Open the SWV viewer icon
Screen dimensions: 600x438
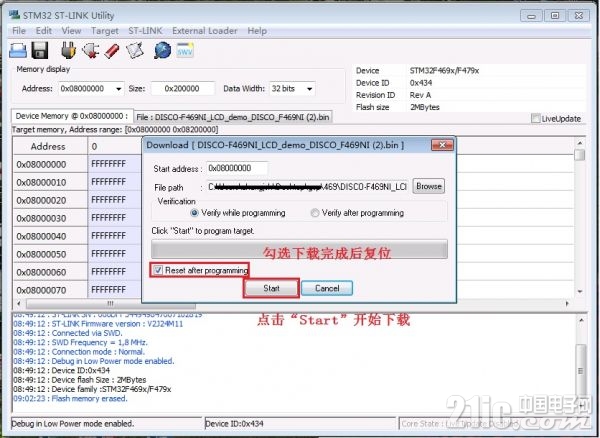[x=185, y=50]
